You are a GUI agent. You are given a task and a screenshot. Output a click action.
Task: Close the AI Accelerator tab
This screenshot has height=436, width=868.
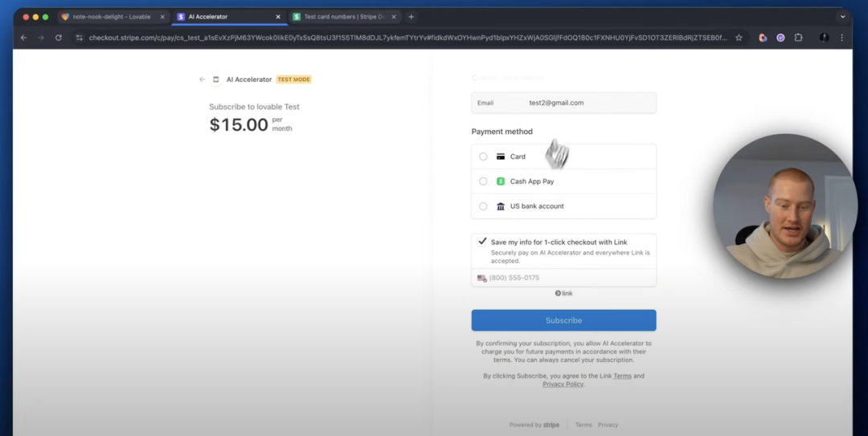tap(278, 17)
